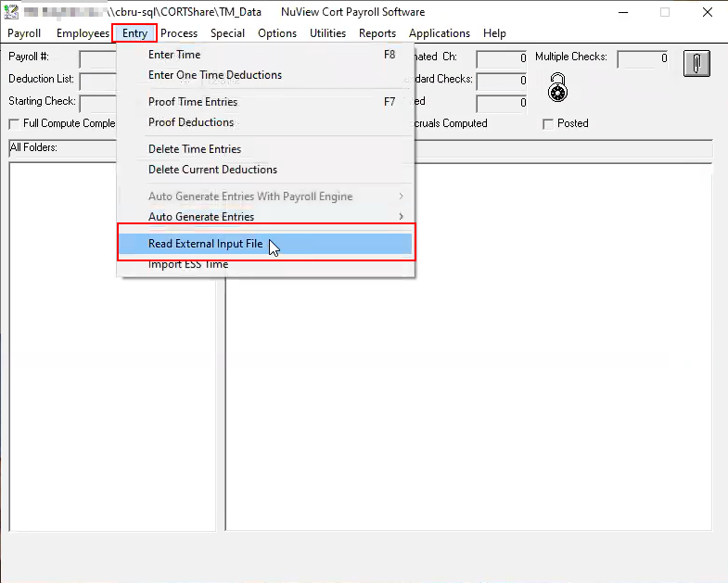The height and width of the screenshot is (583, 728).
Task: Click the combination padlock icon
Action: coord(557,87)
